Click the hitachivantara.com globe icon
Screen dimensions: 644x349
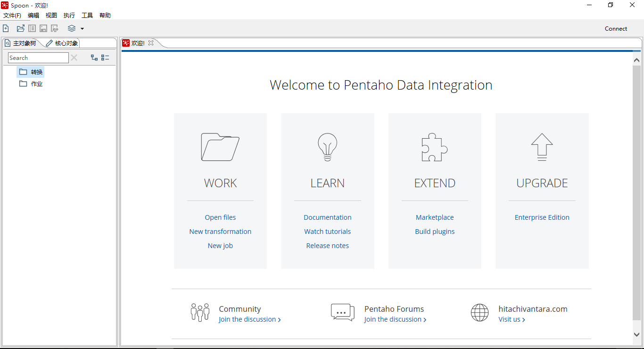tap(480, 312)
